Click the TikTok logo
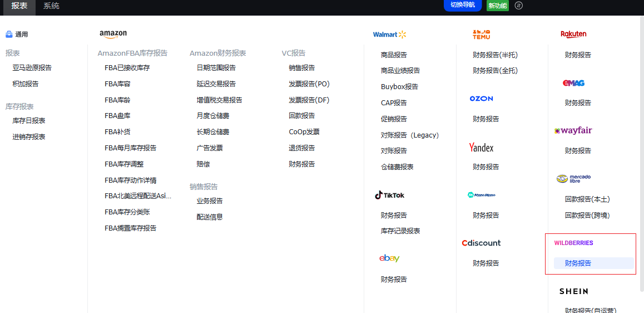This screenshot has width=644, height=313. 389,195
